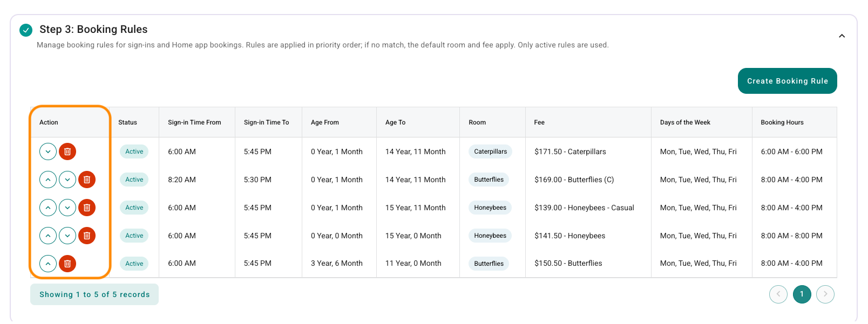Click the 5:30 PM sign-in time to
868x324 pixels.
click(257, 180)
